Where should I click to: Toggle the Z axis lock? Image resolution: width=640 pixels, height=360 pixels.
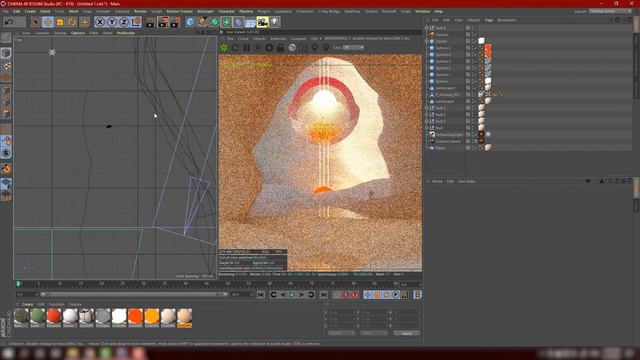pyautogui.click(x=124, y=22)
